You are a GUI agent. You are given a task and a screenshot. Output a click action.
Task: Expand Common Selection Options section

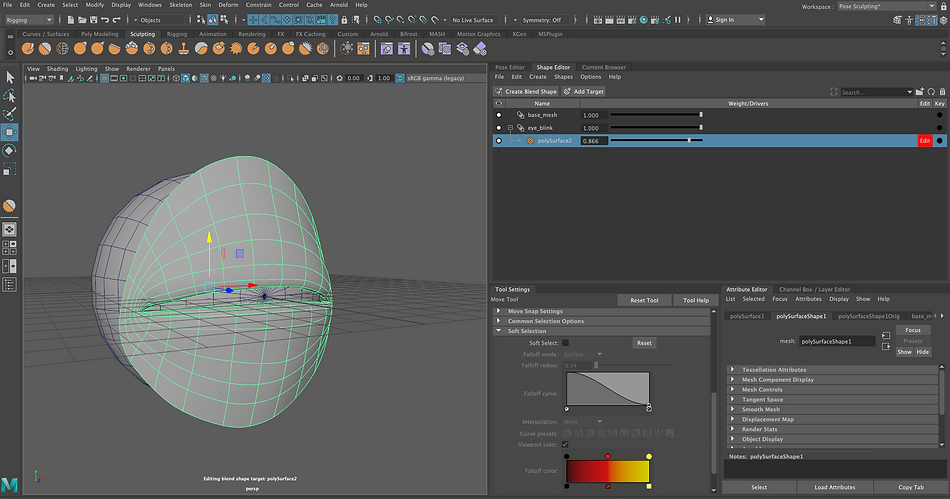(499, 321)
